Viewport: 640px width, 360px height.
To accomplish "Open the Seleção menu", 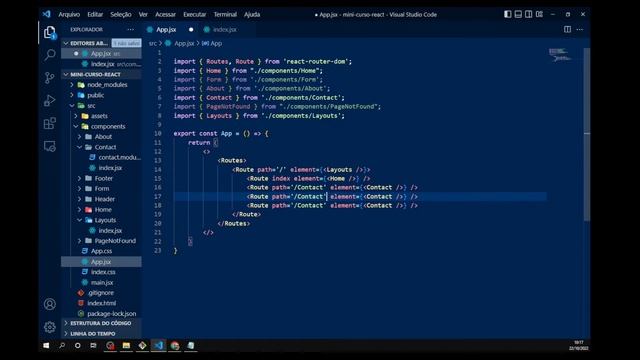I will click(x=120, y=14).
